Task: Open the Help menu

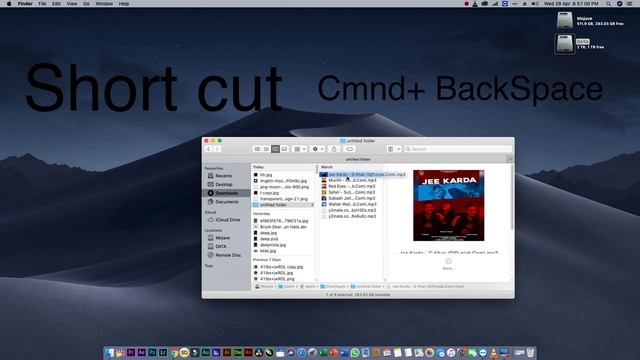Action: pyautogui.click(x=123, y=4)
